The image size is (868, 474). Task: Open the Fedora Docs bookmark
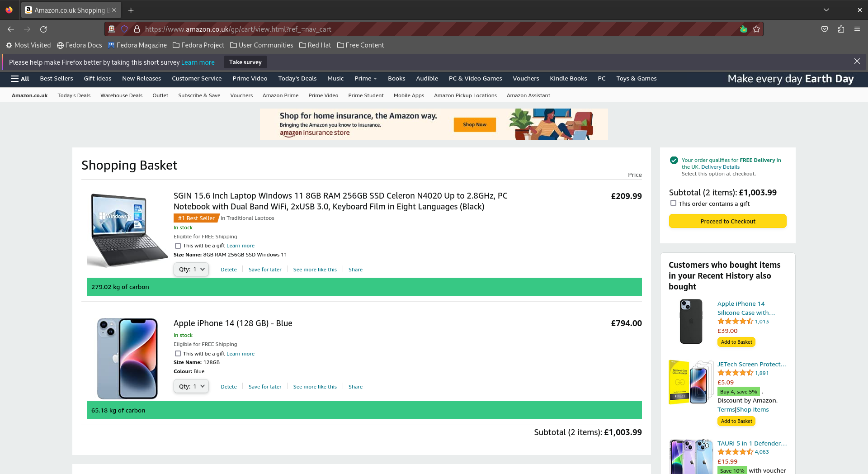pyautogui.click(x=79, y=45)
